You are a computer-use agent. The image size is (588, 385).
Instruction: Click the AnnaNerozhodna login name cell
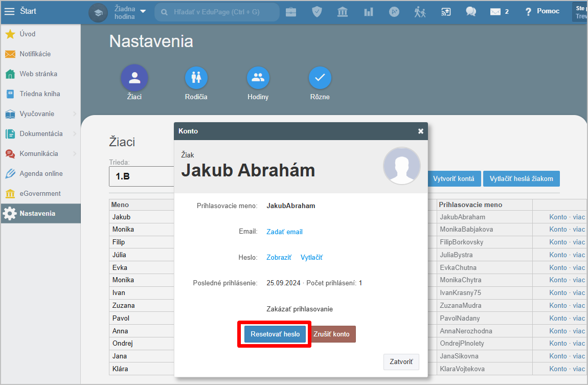[485, 331]
